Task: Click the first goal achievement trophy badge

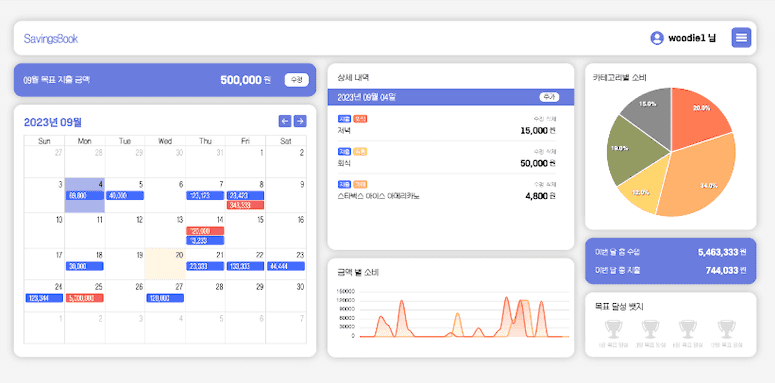Action: (613, 329)
